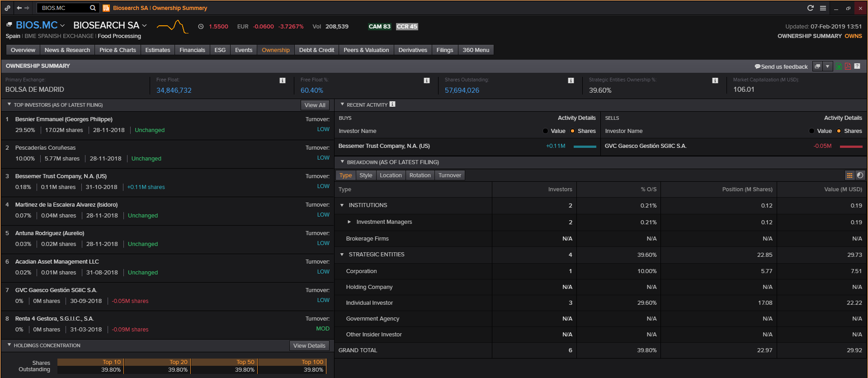This screenshot has height=378, width=868.
Task: Collapse the Strategic Entities group
Action: pos(342,255)
